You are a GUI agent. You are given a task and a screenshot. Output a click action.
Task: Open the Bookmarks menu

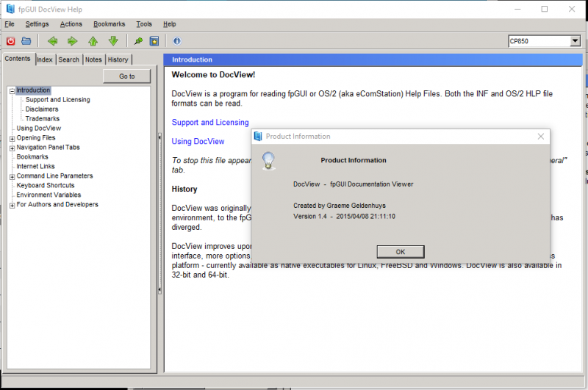click(x=109, y=24)
